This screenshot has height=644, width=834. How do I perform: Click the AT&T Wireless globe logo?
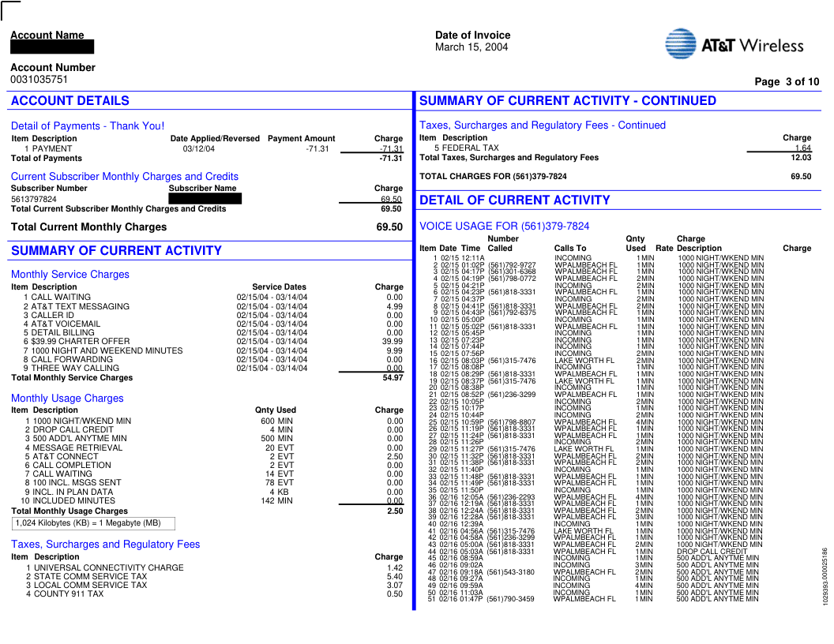pyautogui.click(x=680, y=44)
